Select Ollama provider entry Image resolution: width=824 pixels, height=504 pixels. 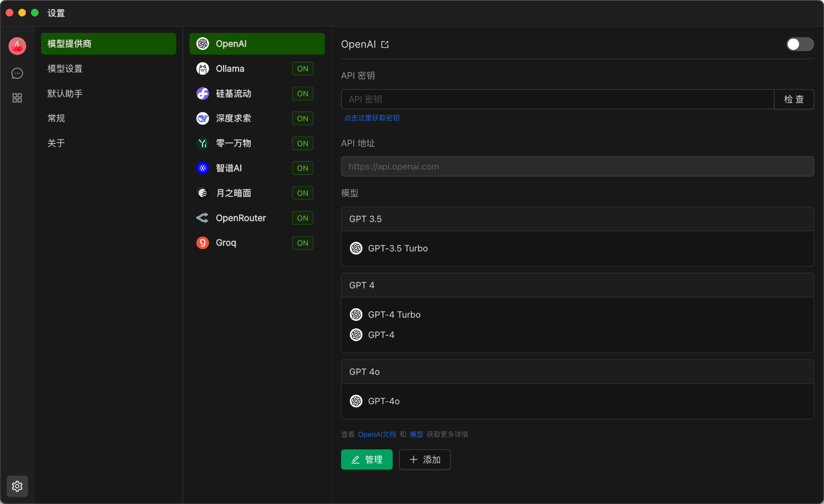point(257,69)
